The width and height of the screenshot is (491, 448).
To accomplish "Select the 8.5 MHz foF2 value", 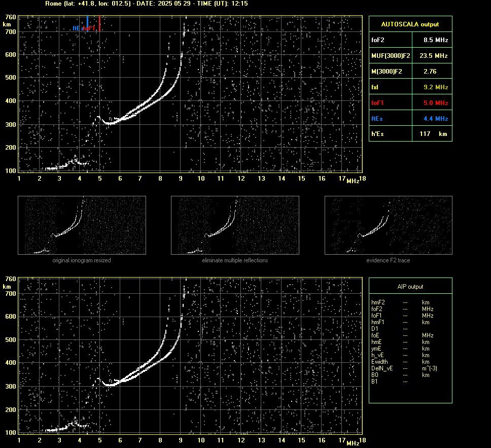I will 436,40.
